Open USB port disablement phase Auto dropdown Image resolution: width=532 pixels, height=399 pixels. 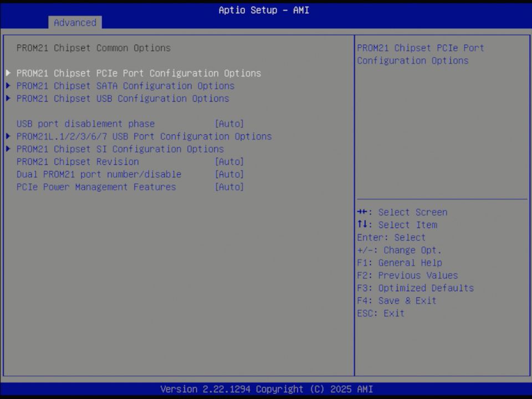(x=229, y=123)
